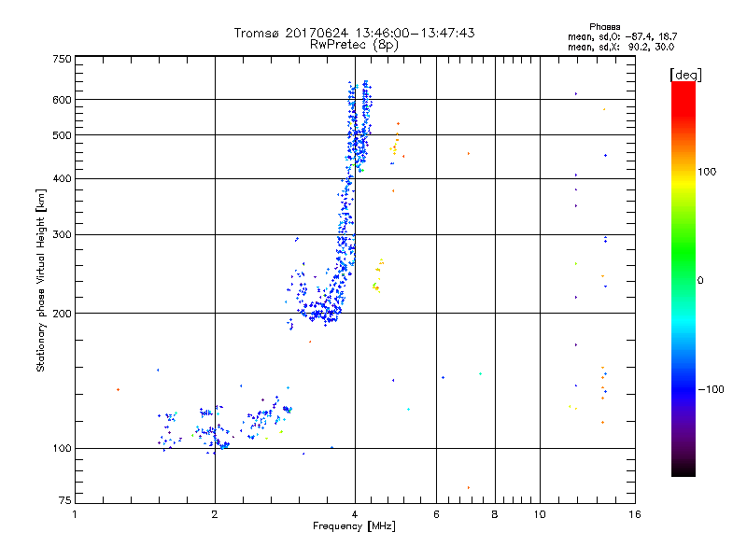Click x-axis tick label '16'

coord(635,514)
